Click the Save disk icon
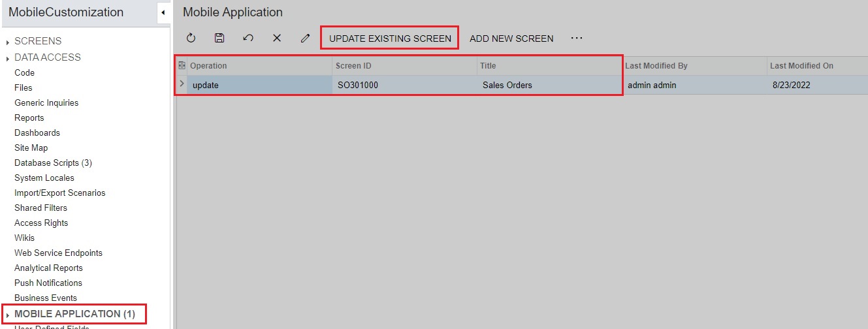Screen dimensions: 868x329 click(219, 39)
